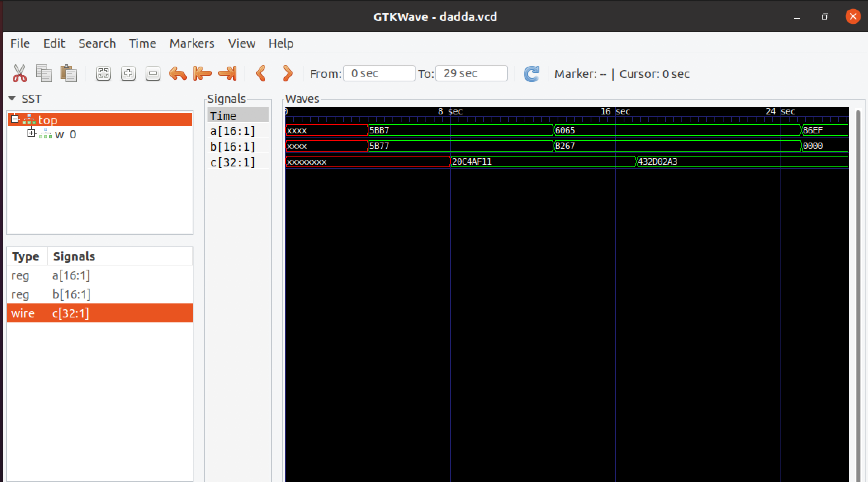
Task: Click the Copy Traces icon
Action: point(44,73)
